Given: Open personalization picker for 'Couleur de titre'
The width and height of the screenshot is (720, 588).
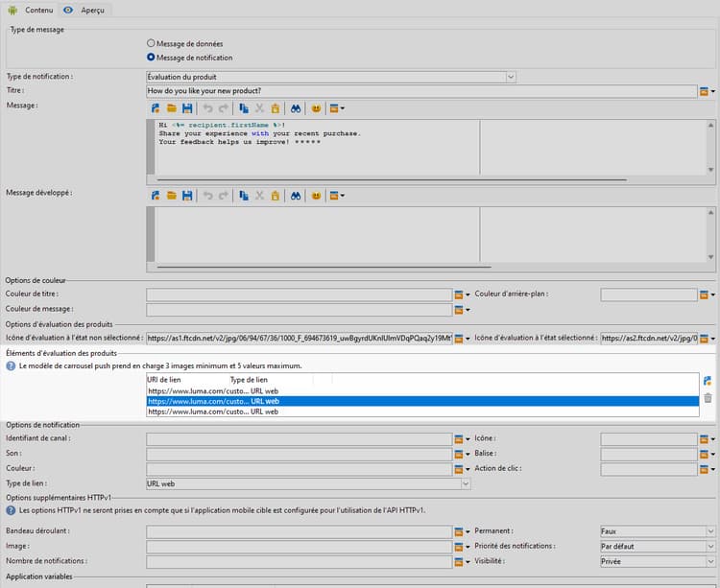Looking at the screenshot, I should coord(460,294).
